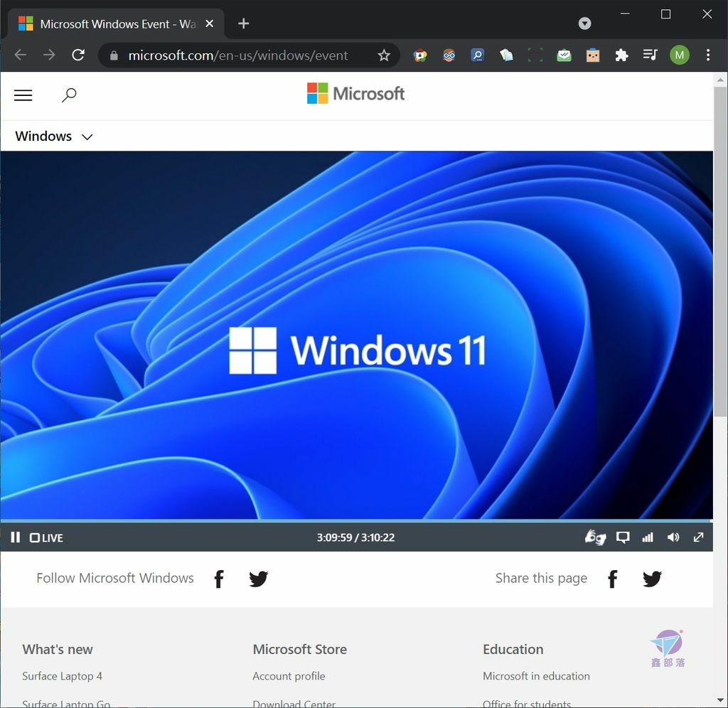728x708 pixels.
Task: Click the green bracket screenshot extension
Action: 535,55
